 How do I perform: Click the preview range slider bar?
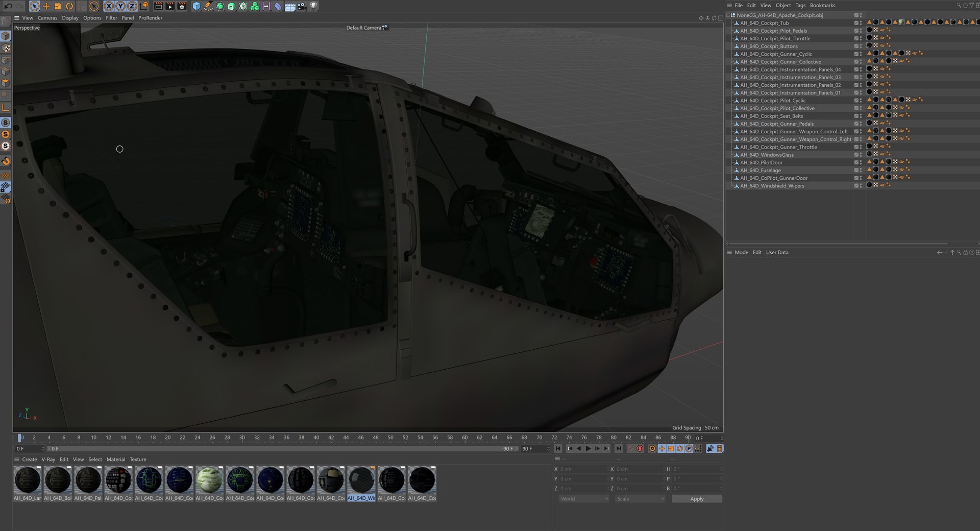click(x=282, y=449)
